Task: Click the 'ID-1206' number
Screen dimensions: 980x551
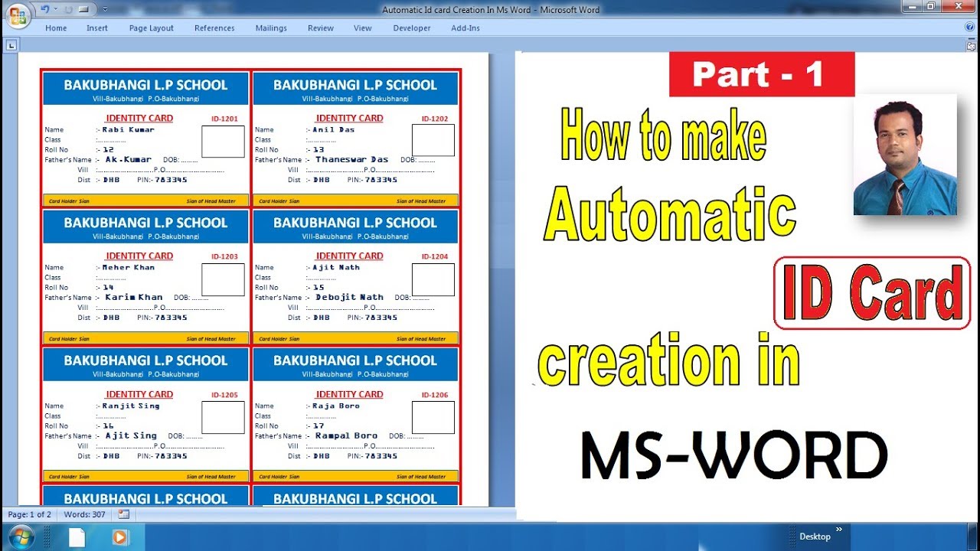Action: 435,396
